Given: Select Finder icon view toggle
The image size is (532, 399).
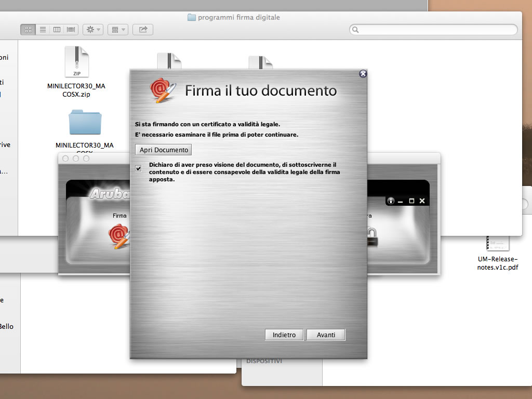Looking at the screenshot, I should click(x=28, y=30).
